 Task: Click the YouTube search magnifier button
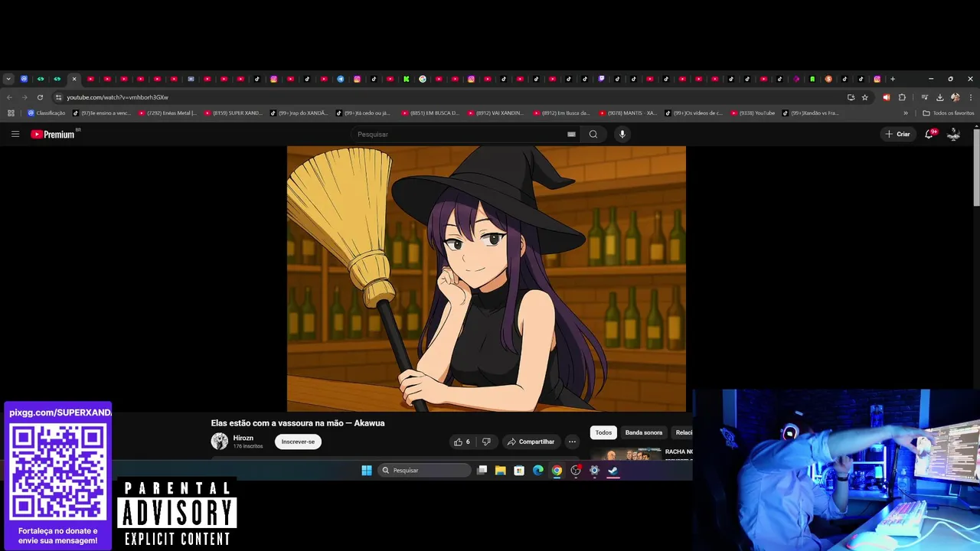(x=593, y=134)
